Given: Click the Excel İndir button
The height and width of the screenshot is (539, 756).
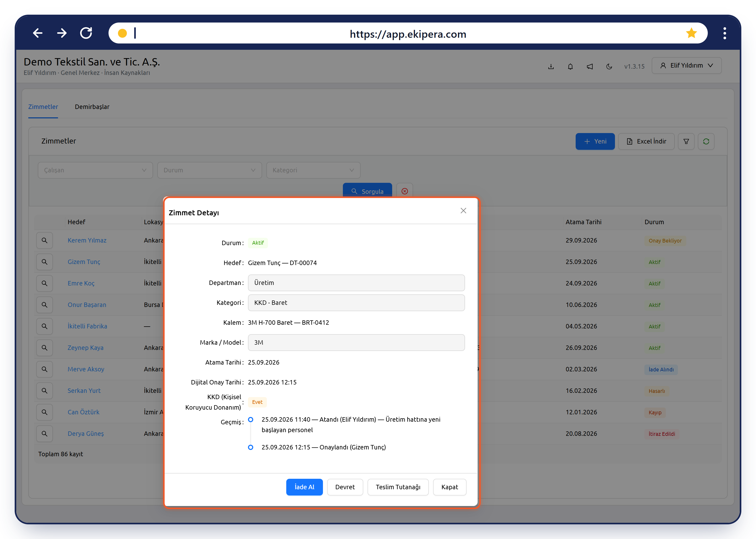Looking at the screenshot, I should (646, 141).
